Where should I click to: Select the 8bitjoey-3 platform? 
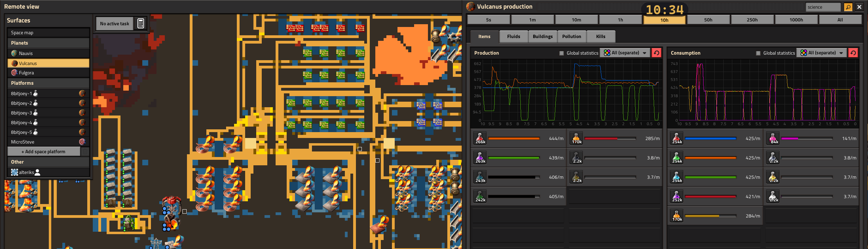[48, 113]
